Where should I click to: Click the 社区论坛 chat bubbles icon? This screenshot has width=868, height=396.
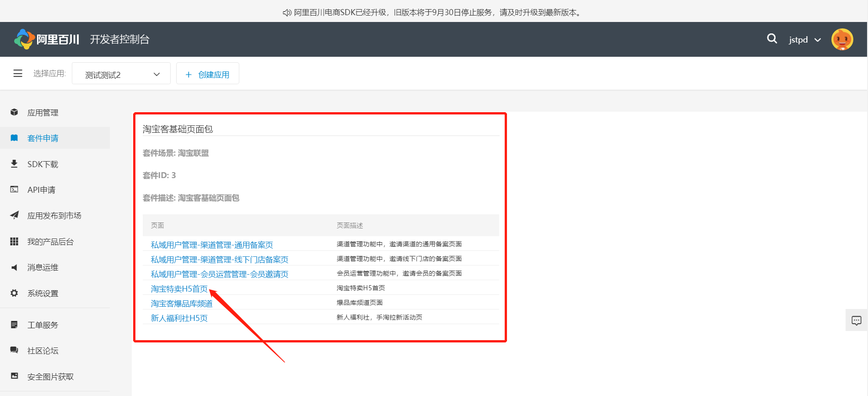click(14, 350)
